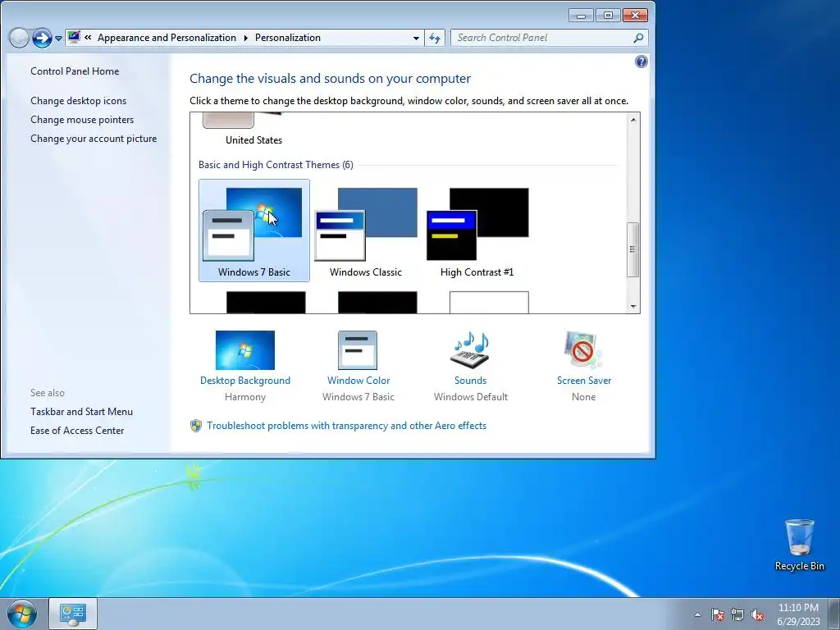The image size is (840, 630).
Task: Expand arrow after Appearance and Personalization breadcrumb
Action: pyautogui.click(x=246, y=38)
